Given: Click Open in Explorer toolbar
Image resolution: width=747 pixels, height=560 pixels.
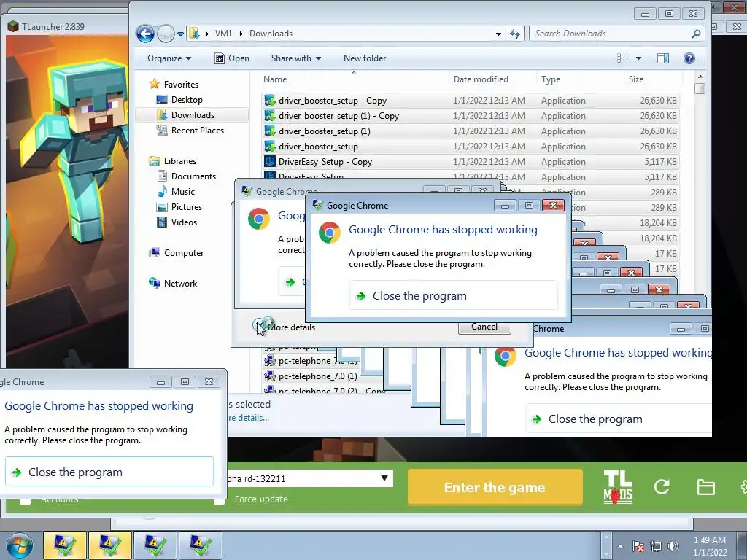Looking at the screenshot, I should tap(232, 58).
